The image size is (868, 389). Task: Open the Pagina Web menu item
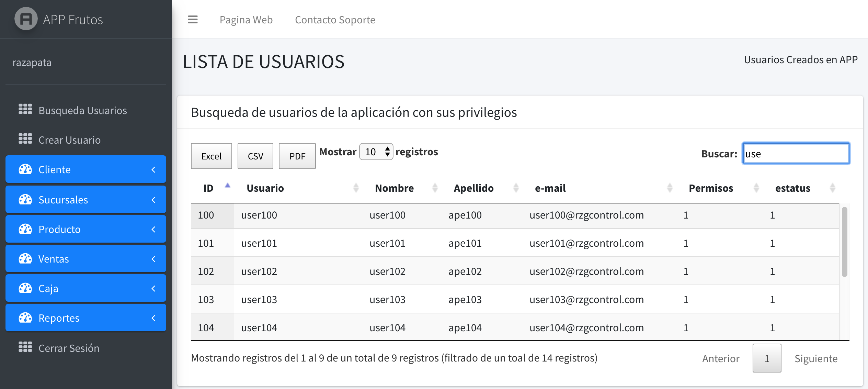pos(246,20)
